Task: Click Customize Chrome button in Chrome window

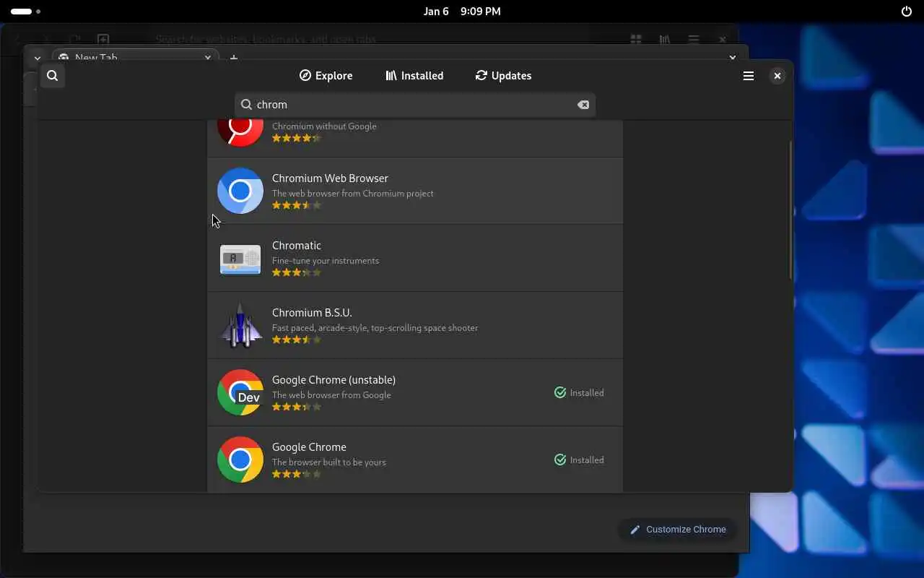Action: coord(677,530)
